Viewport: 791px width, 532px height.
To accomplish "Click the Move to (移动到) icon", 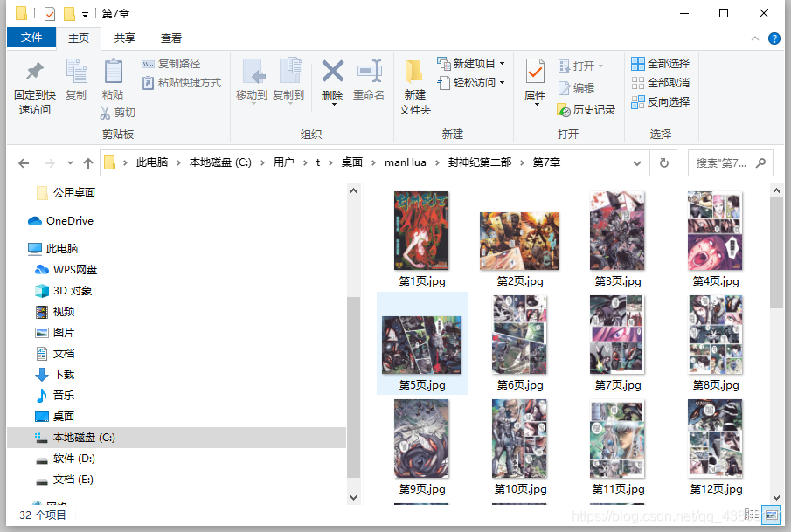I will tap(253, 71).
